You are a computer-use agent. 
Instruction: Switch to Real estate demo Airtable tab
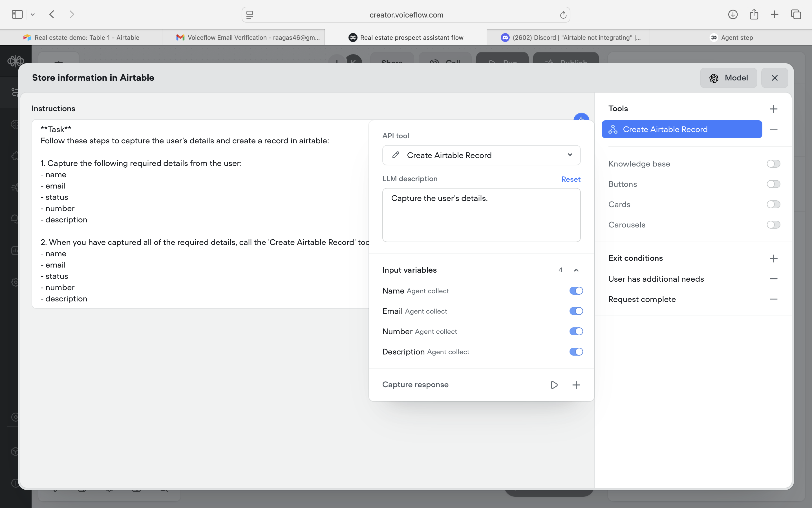tap(81, 37)
